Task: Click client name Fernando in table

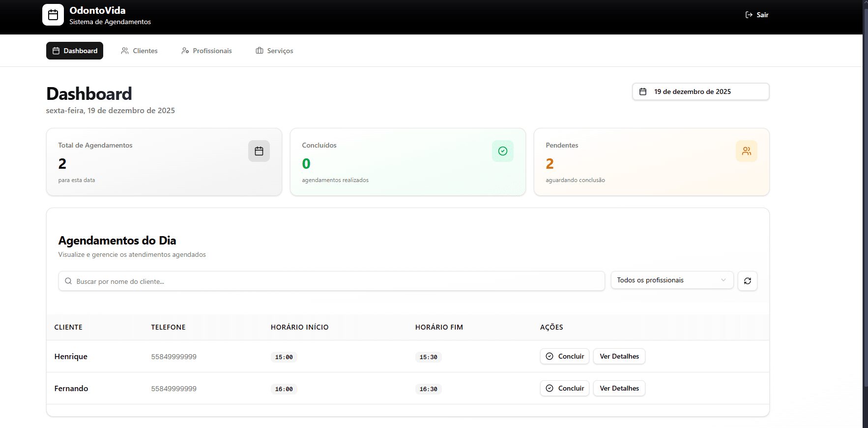Action: tap(71, 388)
